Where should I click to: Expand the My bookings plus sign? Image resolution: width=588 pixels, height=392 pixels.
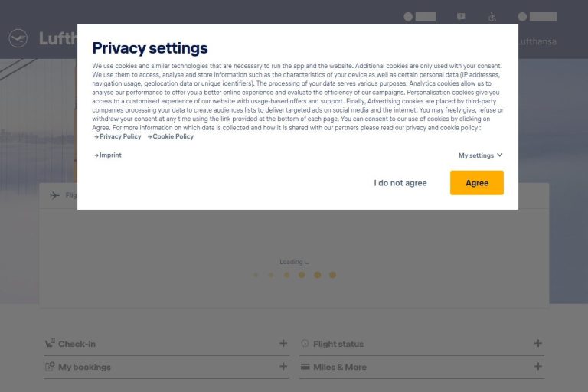[283, 367]
